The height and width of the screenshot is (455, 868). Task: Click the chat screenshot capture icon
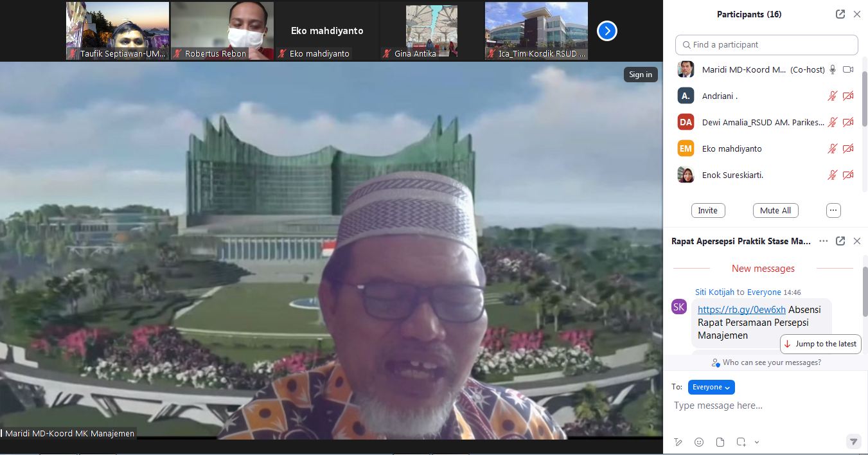[741, 442]
